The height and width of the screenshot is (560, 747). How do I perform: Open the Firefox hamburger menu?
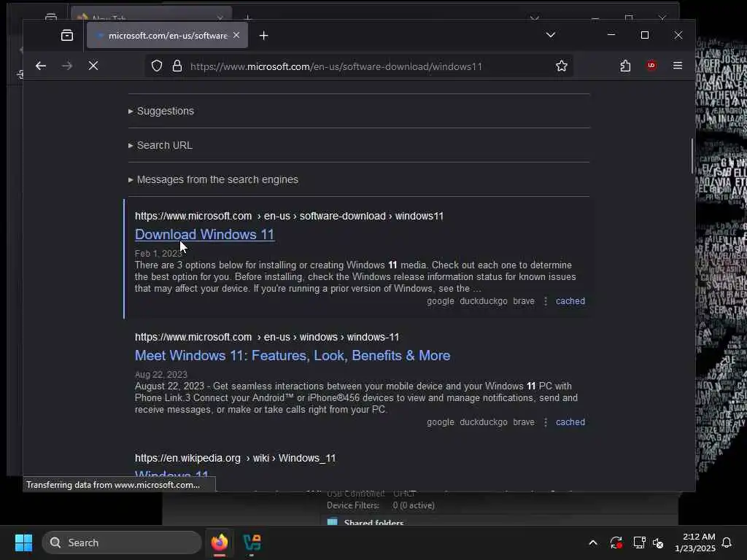pos(678,66)
